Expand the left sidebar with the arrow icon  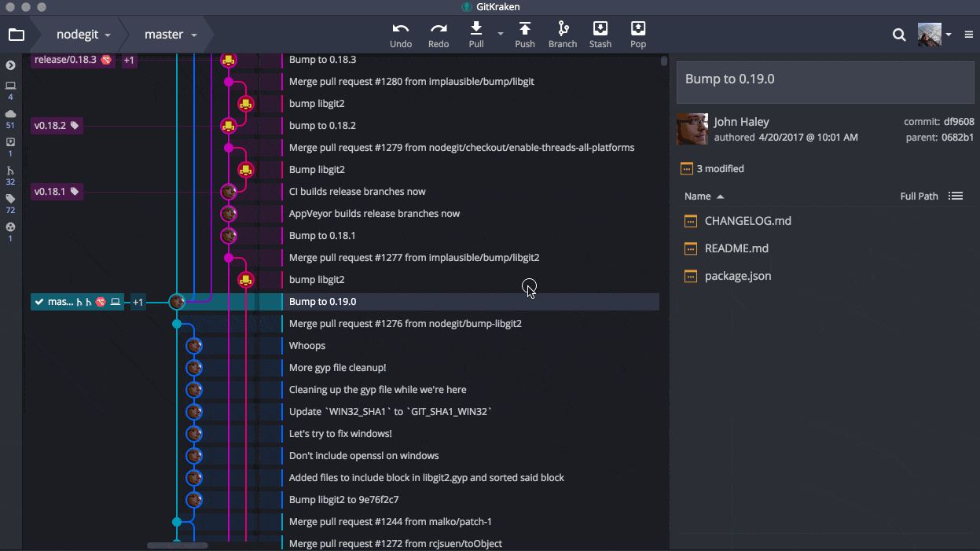click(10, 65)
